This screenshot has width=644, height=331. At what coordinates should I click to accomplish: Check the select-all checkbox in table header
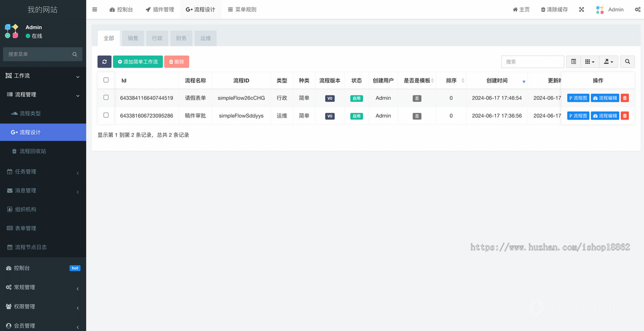pos(106,80)
